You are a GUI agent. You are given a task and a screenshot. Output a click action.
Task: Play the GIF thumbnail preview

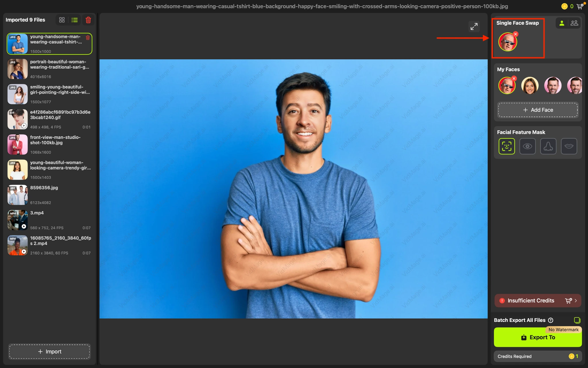coord(24,126)
